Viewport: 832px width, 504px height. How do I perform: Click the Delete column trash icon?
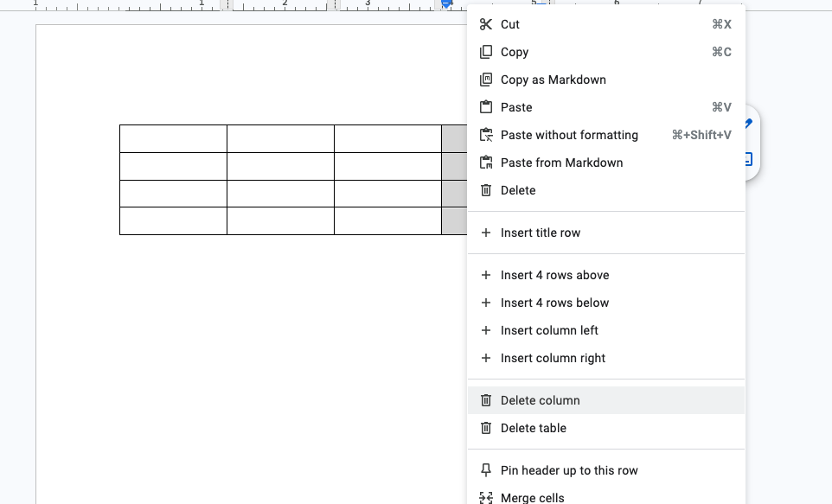[x=486, y=400]
